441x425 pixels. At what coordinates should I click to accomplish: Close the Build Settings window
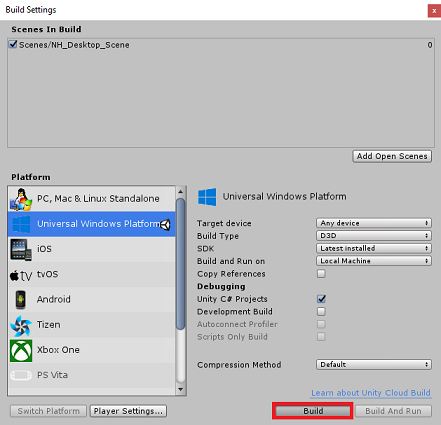pyautogui.click(x=434, y=11)
